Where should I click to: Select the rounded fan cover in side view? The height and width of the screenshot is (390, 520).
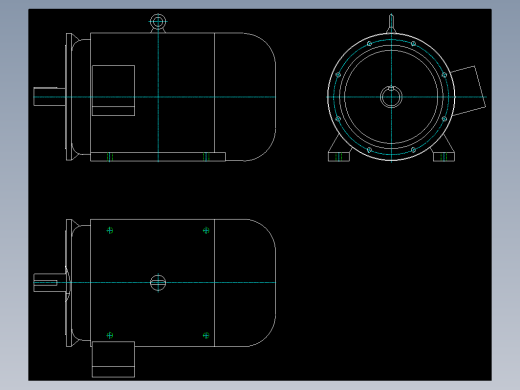(245, 97)
